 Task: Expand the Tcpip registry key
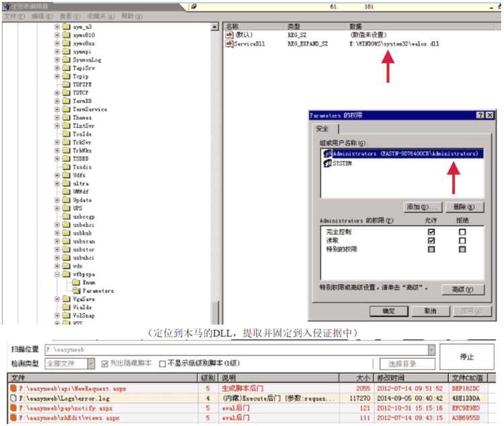[57, 77]
